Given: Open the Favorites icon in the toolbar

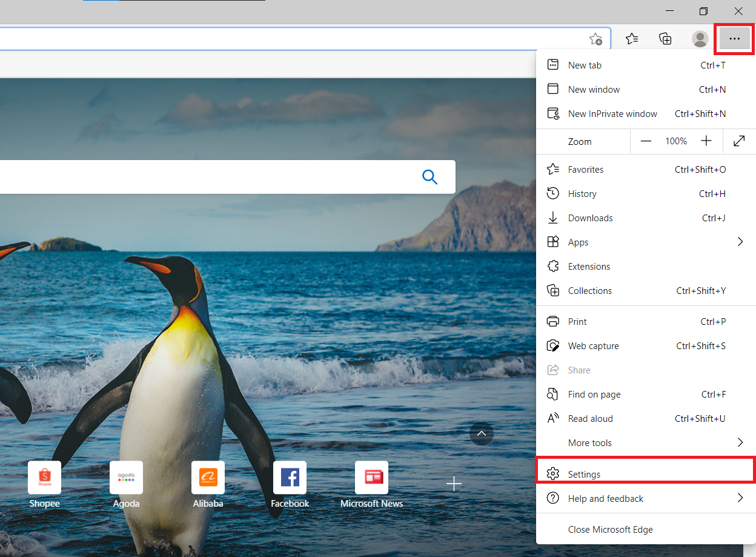Looking at the screenshot, I should pyautogui.click(x=632, y=38).
